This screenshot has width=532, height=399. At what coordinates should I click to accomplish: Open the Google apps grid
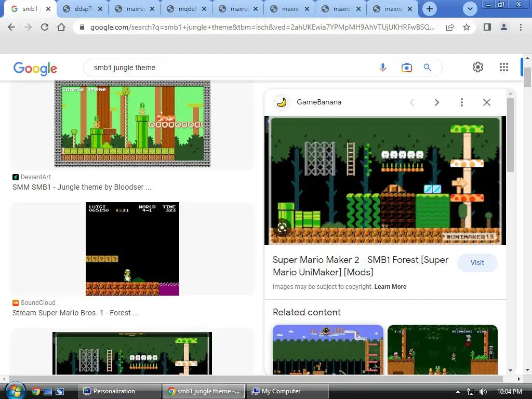pyautogui.click(x=504, y=67)
